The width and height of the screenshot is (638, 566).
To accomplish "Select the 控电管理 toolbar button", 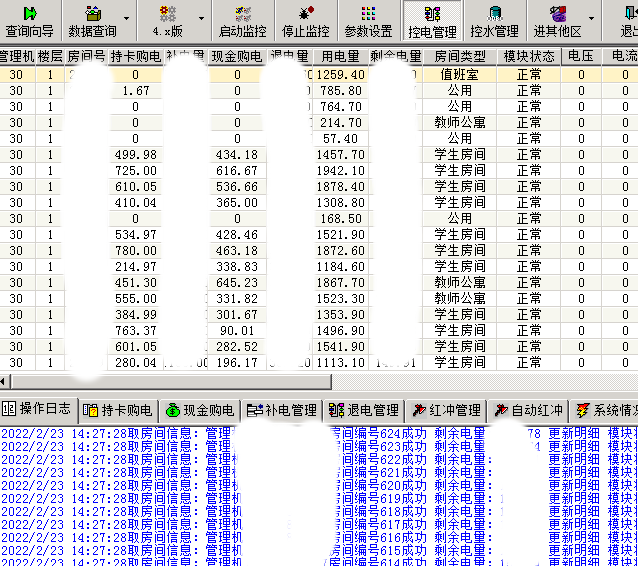I will click(x=432, y=21).
